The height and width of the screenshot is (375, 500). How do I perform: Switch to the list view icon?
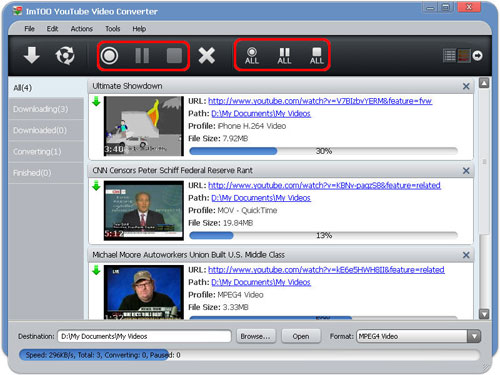click(x=449, y=56)
